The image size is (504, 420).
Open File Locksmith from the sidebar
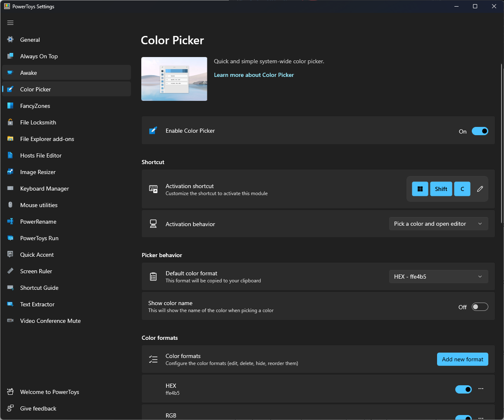pos(10,122)
